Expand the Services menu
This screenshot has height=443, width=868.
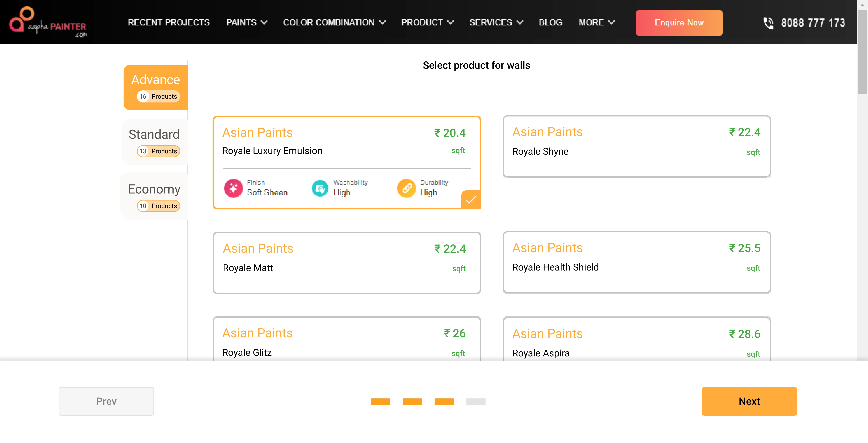[x=496, y=22]
